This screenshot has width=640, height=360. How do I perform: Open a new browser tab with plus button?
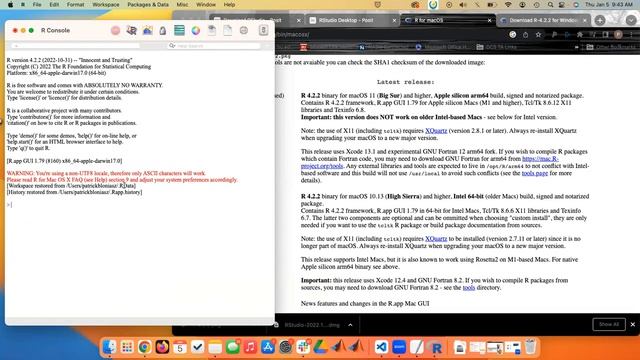coord(600,20)
